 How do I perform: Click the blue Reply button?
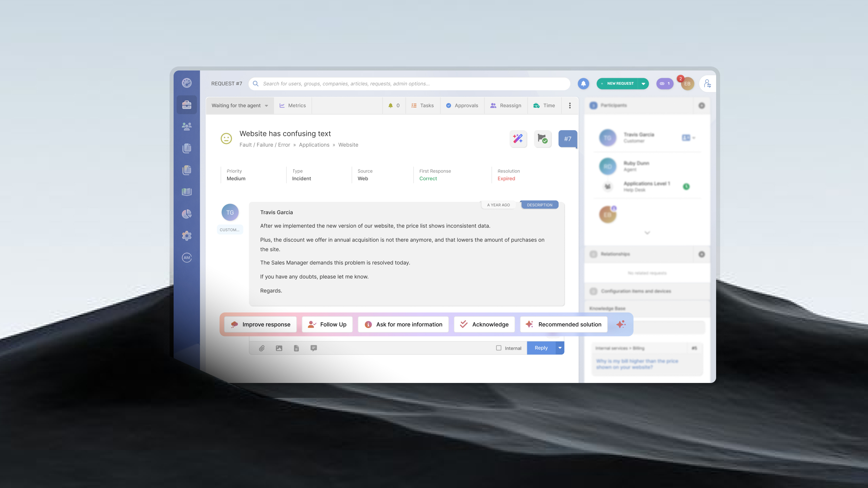(x=541, y=348)
